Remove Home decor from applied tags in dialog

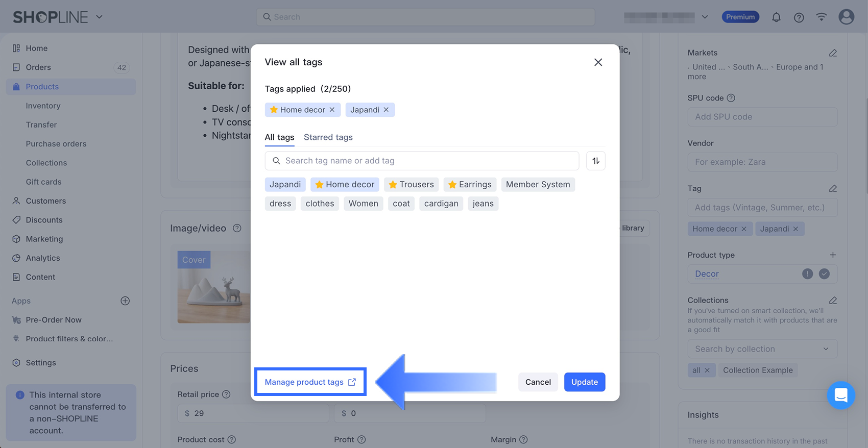332,110
